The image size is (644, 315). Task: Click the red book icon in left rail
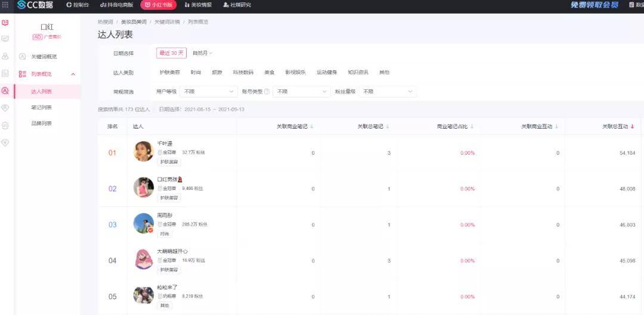point(5,23)
